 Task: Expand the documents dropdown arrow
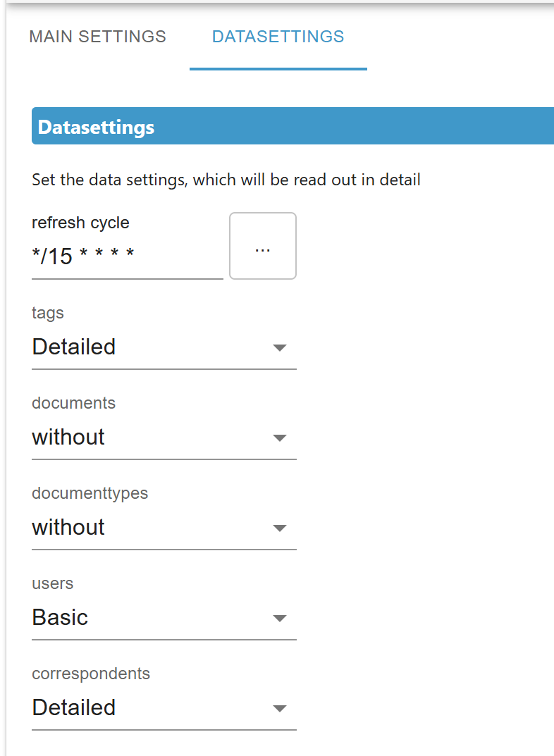tap(280, 438)
